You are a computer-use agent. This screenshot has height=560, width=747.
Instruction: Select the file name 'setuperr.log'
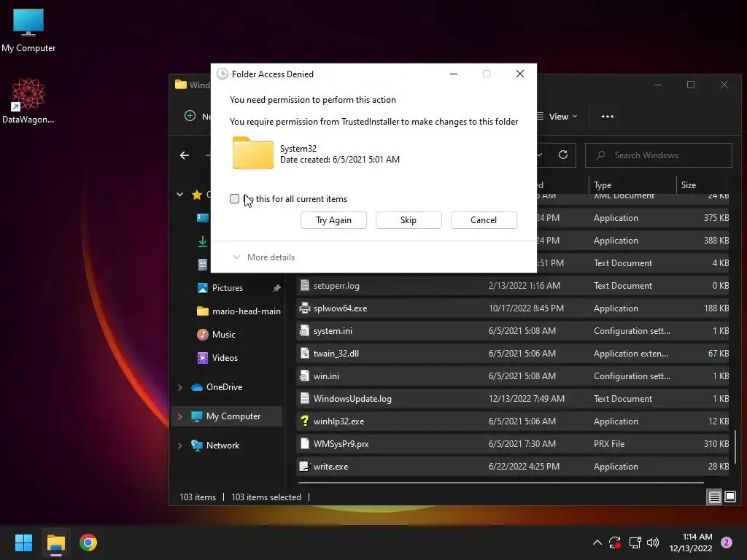click(336, 286)
